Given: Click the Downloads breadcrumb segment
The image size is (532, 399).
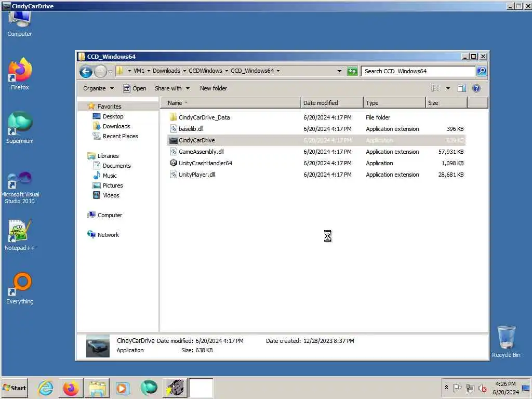Looking at the screenshot, I should pyautogui.click(x=166, y=71).
